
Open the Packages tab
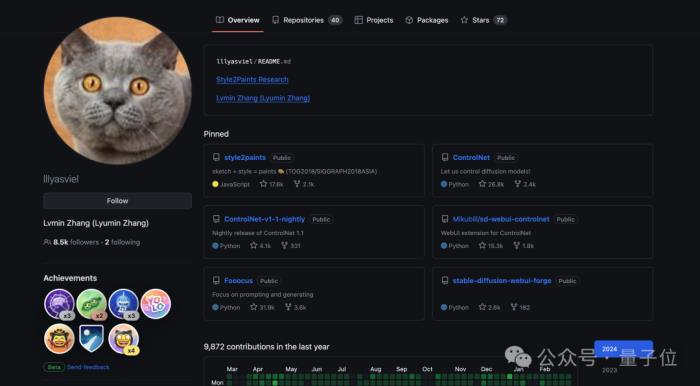(426, 20)
